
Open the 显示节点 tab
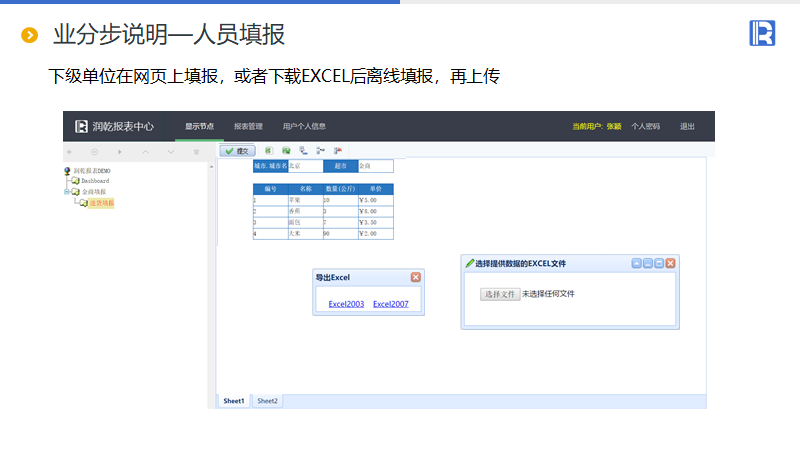click(199, 127)
